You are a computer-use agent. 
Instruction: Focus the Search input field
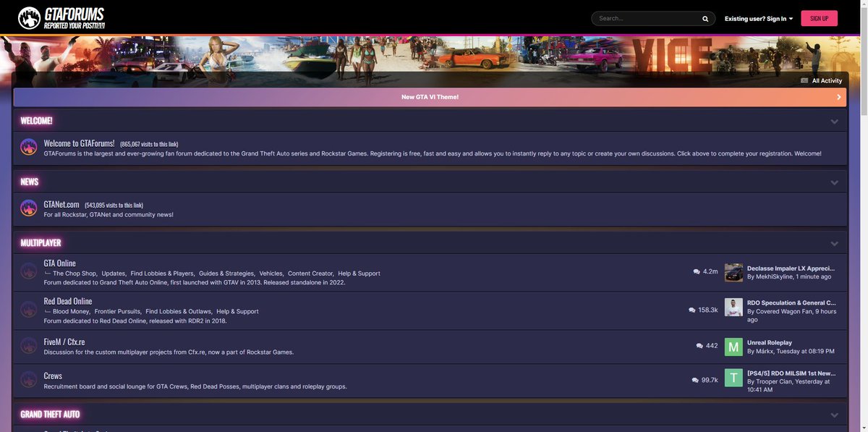pos(646,19)
